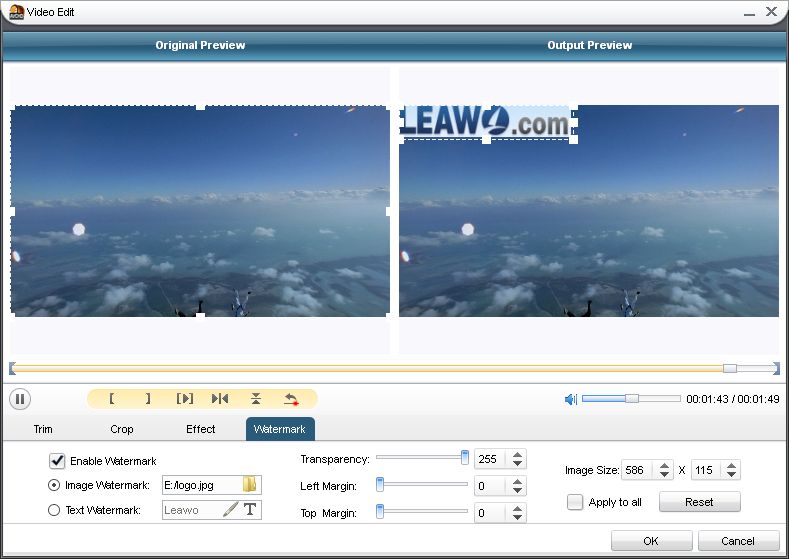Decrease Left Margin with down arrow
The image size is (789, 559).
click(x=517, y=490)
